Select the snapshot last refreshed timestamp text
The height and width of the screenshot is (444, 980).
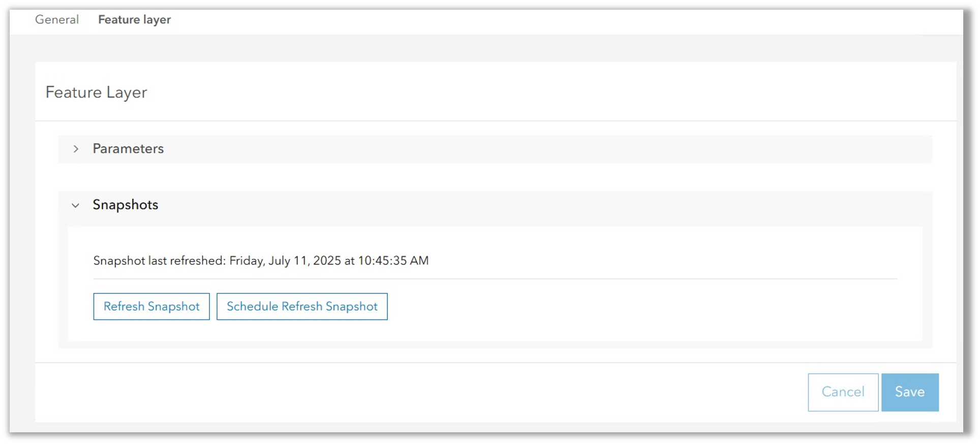tap(260, 260)
